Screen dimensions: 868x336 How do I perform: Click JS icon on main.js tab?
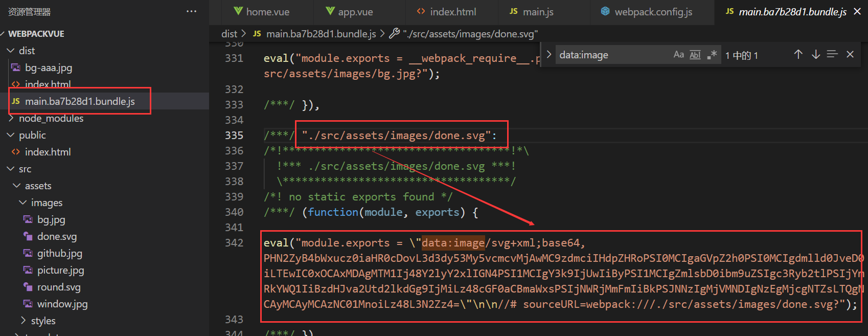pos(514,11)
